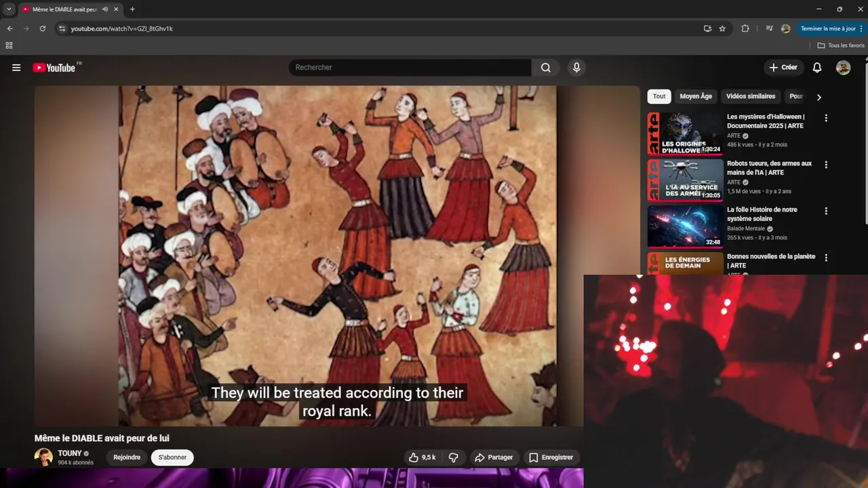Start voice search with microphone icon
Viewport: 868px width, 488px height.
coord(576,68)
